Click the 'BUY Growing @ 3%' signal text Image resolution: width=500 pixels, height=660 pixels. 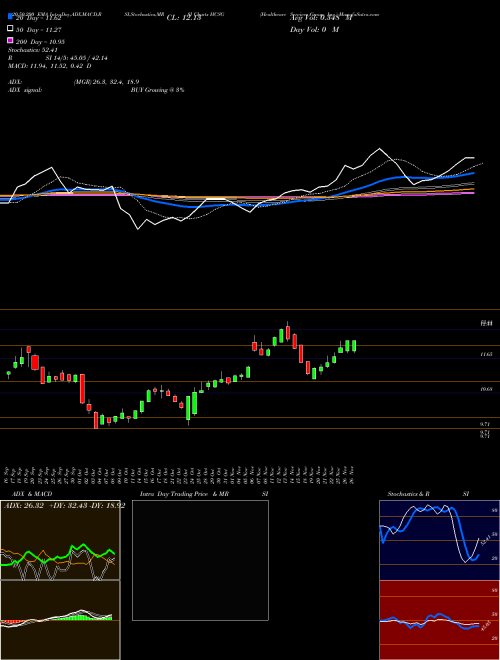tap(157, 90)
